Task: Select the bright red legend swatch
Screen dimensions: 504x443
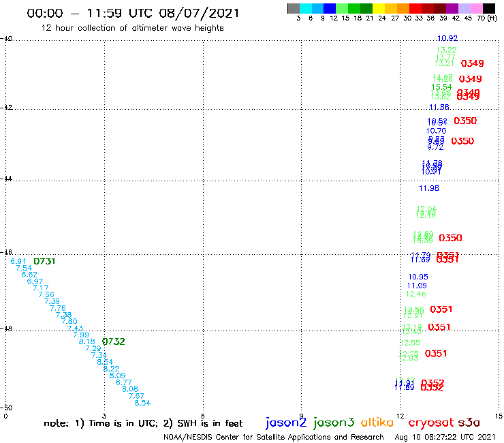Action: [x=415, y=8]
